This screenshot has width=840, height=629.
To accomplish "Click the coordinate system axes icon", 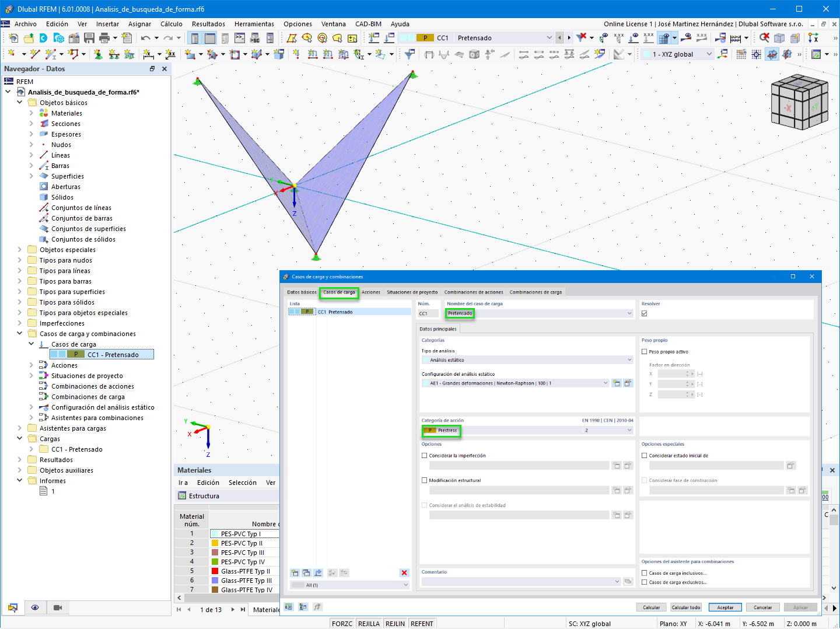I will 813,38.
